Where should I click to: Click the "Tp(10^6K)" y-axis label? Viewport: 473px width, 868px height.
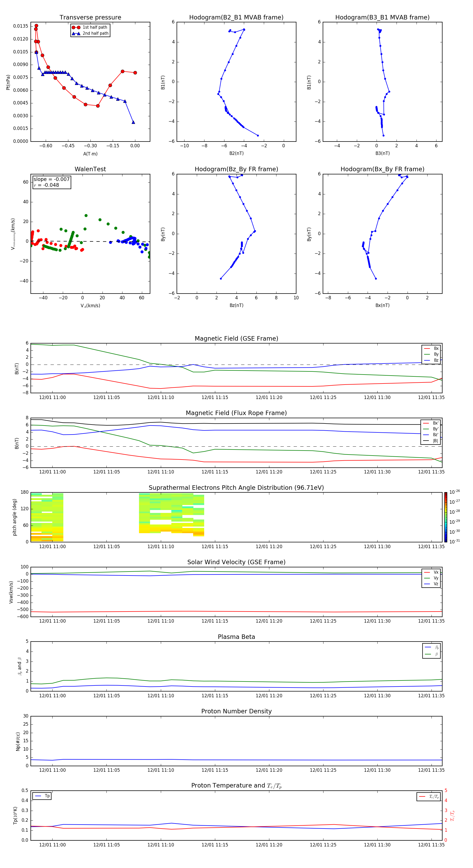point(15,815)
